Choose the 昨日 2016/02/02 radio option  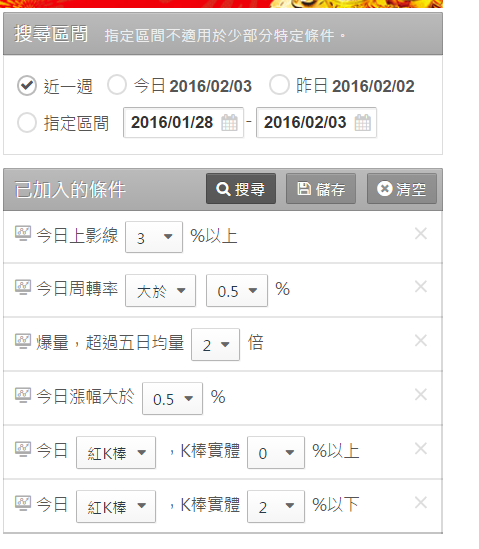(x=279, y=85)
